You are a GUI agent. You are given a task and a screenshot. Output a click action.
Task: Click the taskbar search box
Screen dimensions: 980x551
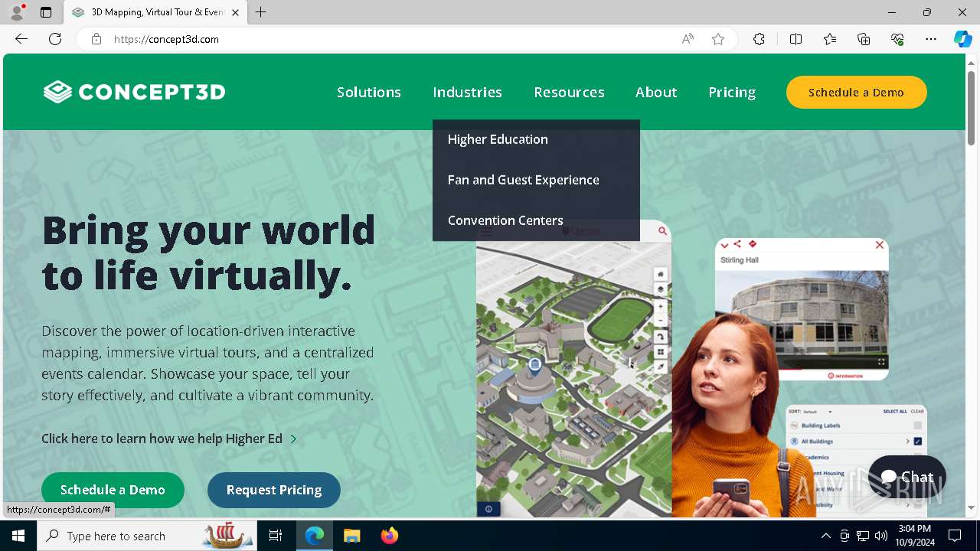point(145,536)
